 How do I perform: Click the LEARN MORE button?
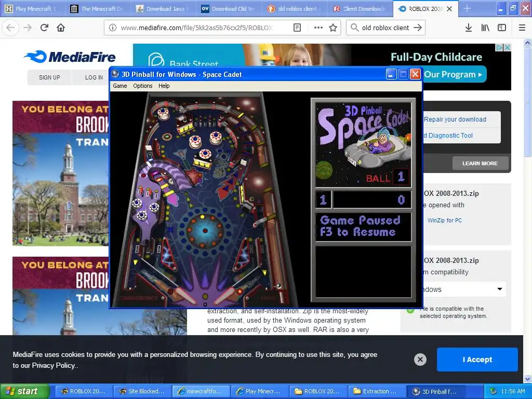tap(480, 163)
